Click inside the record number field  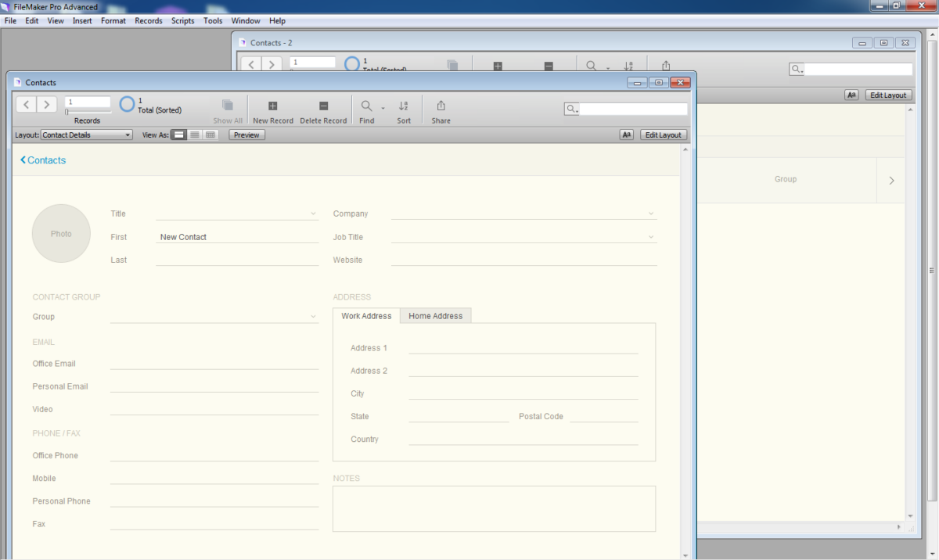coord(87,102)
